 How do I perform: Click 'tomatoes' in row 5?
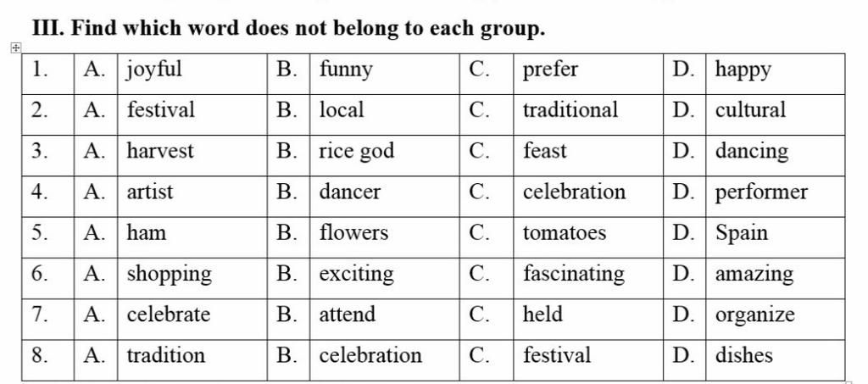tap(564, 233)
